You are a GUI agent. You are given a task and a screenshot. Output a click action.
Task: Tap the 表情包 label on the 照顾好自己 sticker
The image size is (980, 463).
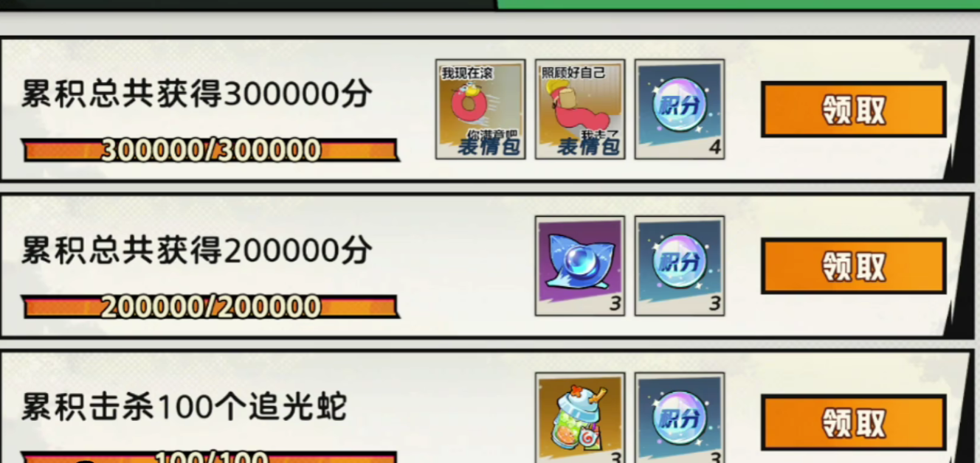click(588, 146)
